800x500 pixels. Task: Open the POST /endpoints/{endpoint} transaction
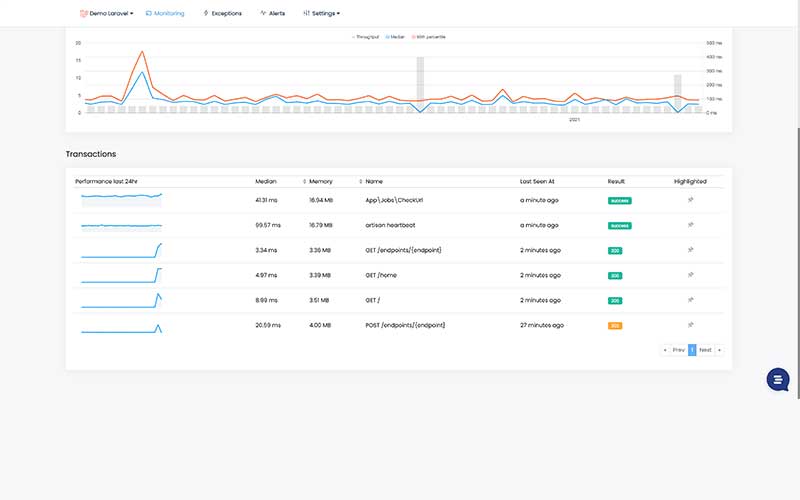click(405, 325)
